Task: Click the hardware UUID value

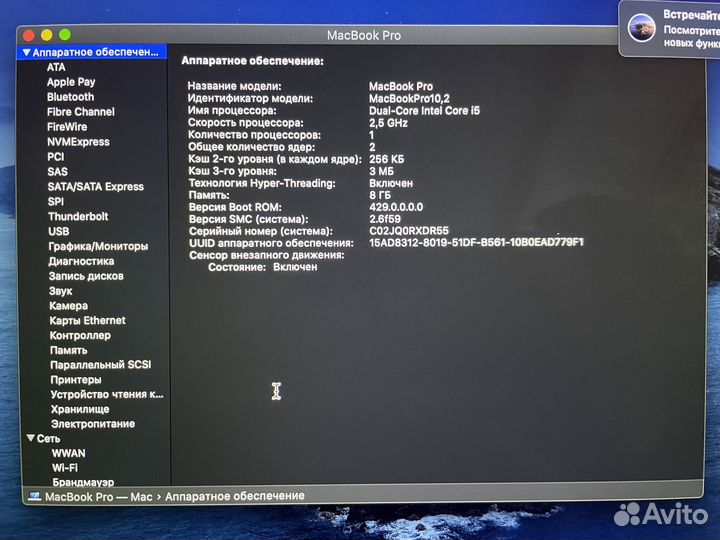Action: 476,242
